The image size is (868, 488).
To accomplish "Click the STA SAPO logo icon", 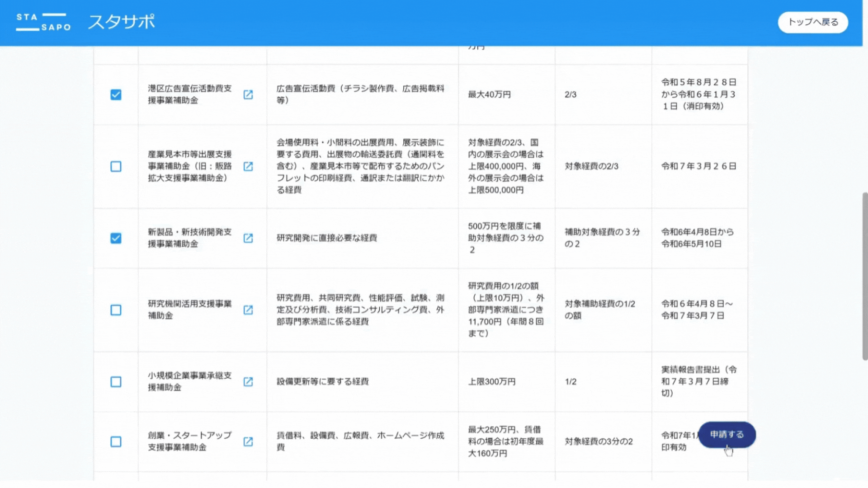I will [43, 22].
